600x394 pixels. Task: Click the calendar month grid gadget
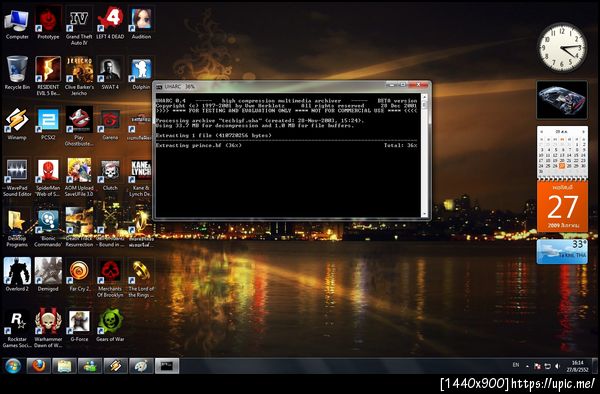562,153
